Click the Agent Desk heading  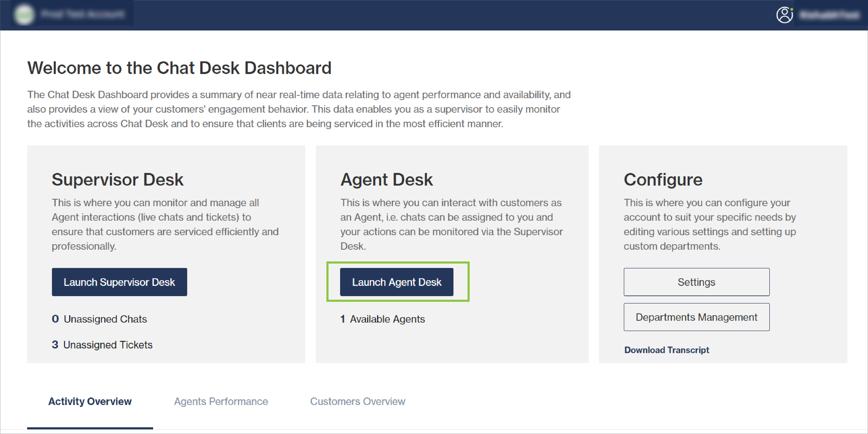(387, 179)
